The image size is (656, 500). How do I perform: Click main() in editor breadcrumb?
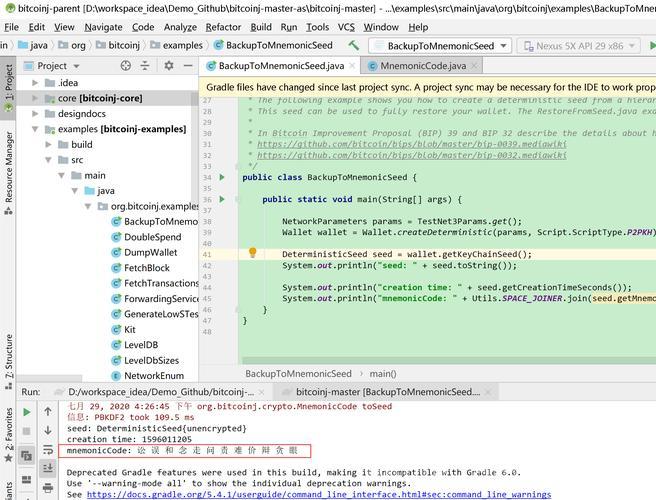(x=383, y=374)
